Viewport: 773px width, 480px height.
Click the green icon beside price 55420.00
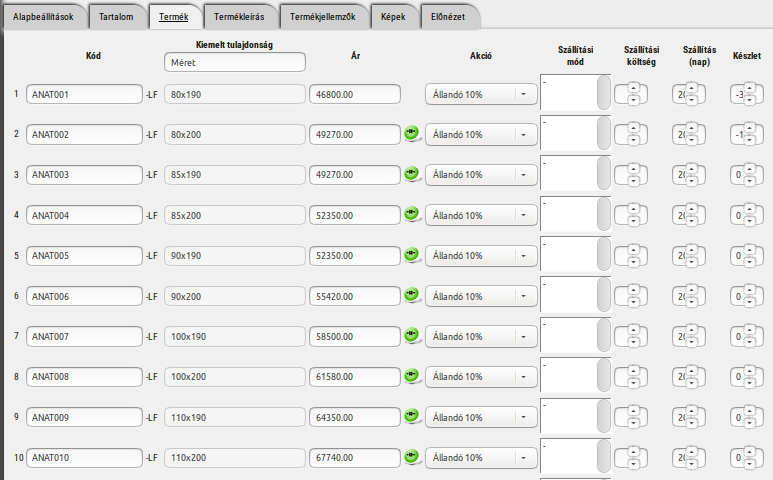point(412,295)
